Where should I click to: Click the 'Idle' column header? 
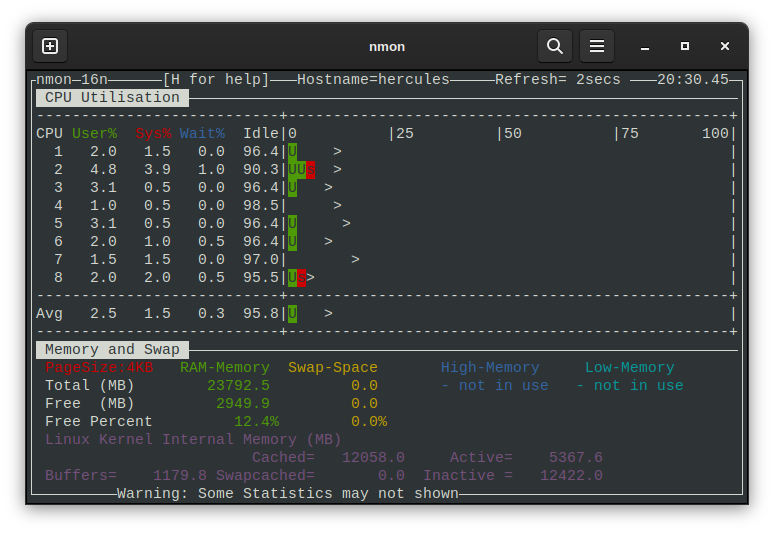tap(261, 134)
